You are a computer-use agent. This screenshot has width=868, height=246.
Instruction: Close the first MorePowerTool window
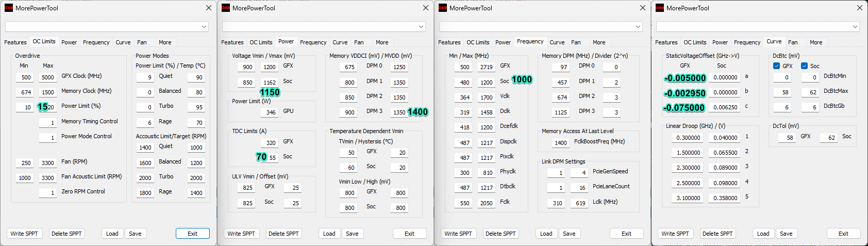click(x=208, y=8)
